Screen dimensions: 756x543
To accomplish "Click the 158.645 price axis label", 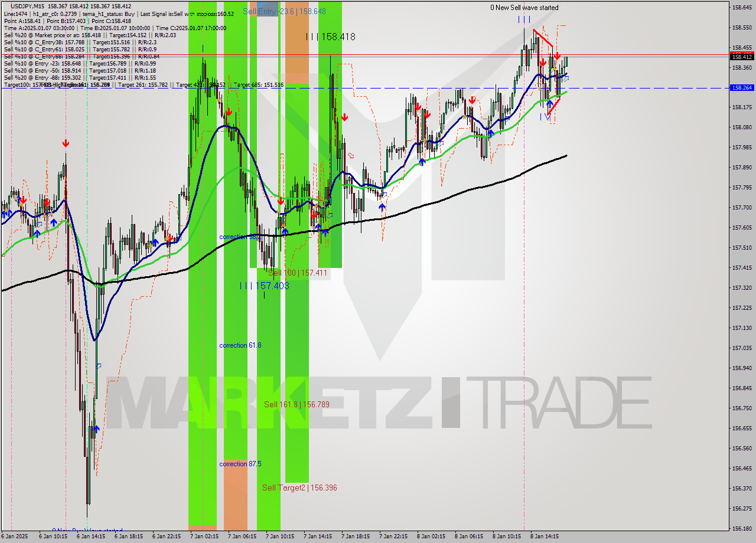I will click(742, 8).
